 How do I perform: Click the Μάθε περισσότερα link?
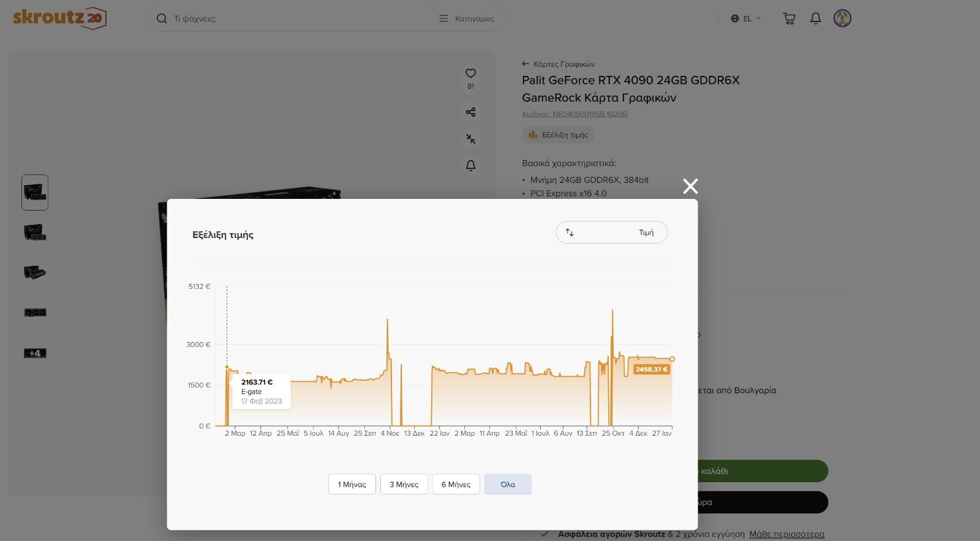(786, 534)
